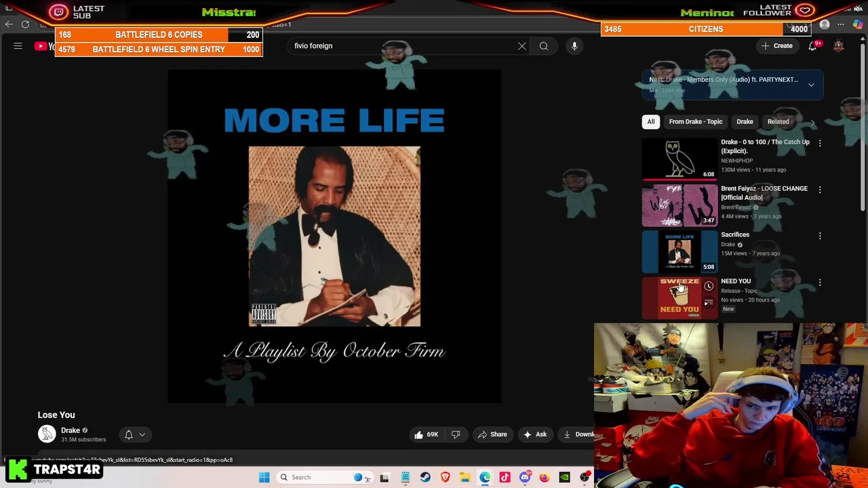
Task: Reload the browser page
Action: click(x=25, y=24)
